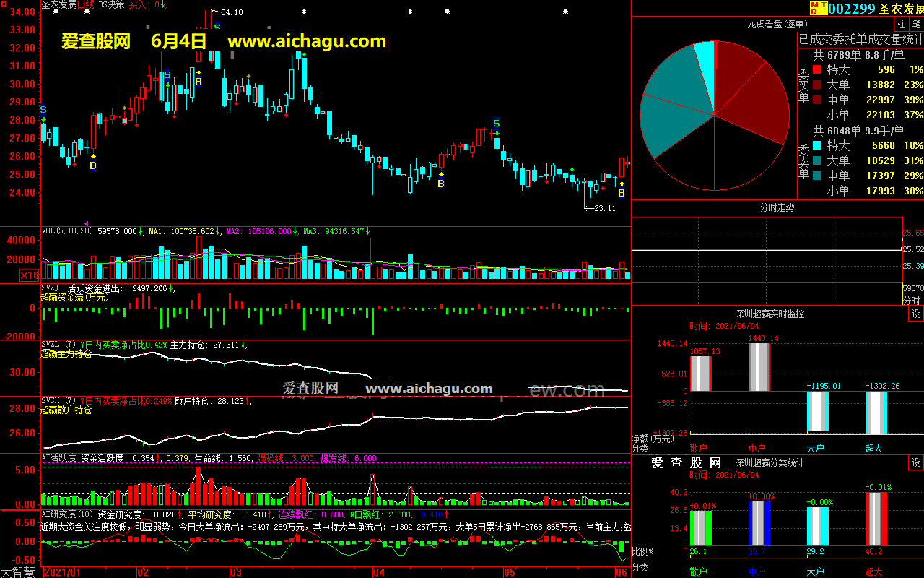
Task: Click 2021/01 date marker on timeline
Action: 63,572
